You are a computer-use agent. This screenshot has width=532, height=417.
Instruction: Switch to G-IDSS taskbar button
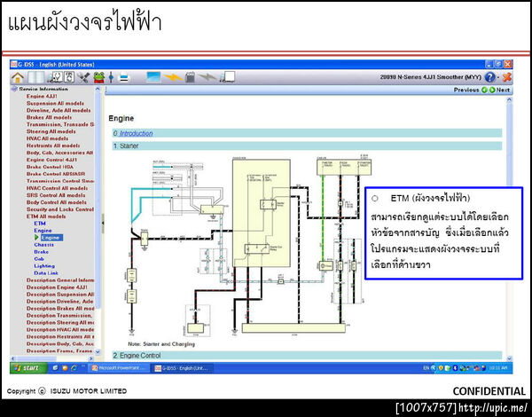[x=184, y=368]
